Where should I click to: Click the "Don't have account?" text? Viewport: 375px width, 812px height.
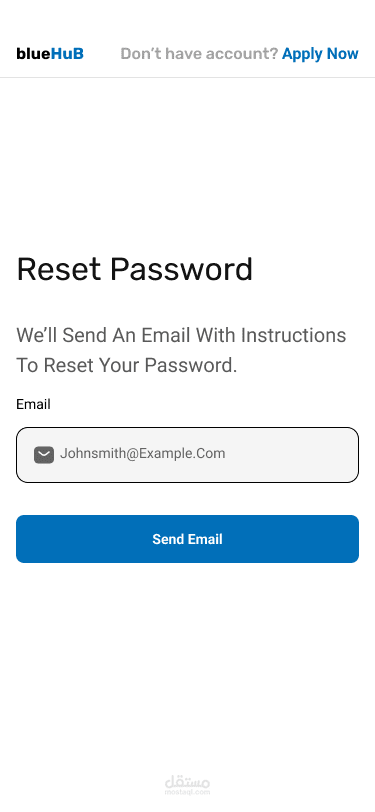[x=199, y=54]
